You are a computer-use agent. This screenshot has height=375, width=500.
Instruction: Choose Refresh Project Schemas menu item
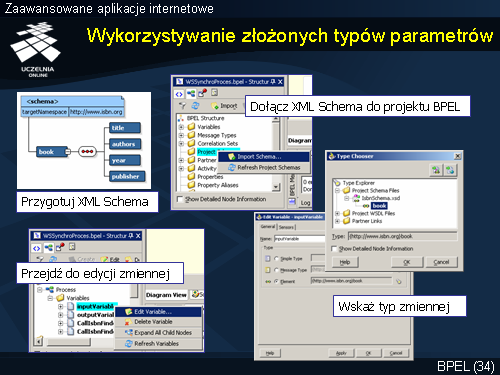(x=263, y=167)
